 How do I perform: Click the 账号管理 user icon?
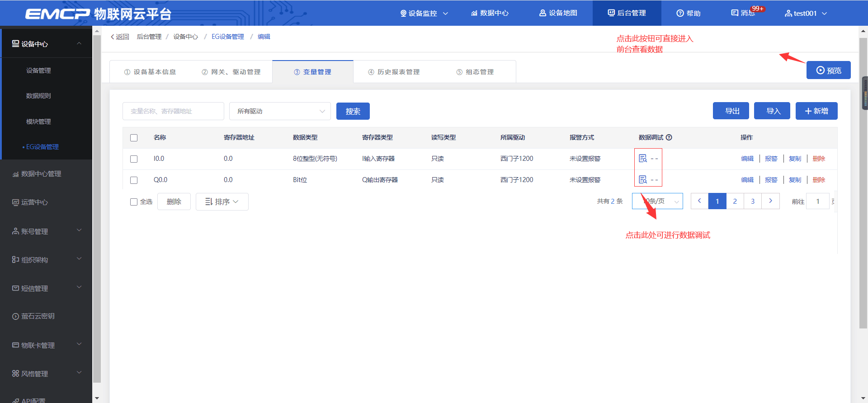(15, 231)
